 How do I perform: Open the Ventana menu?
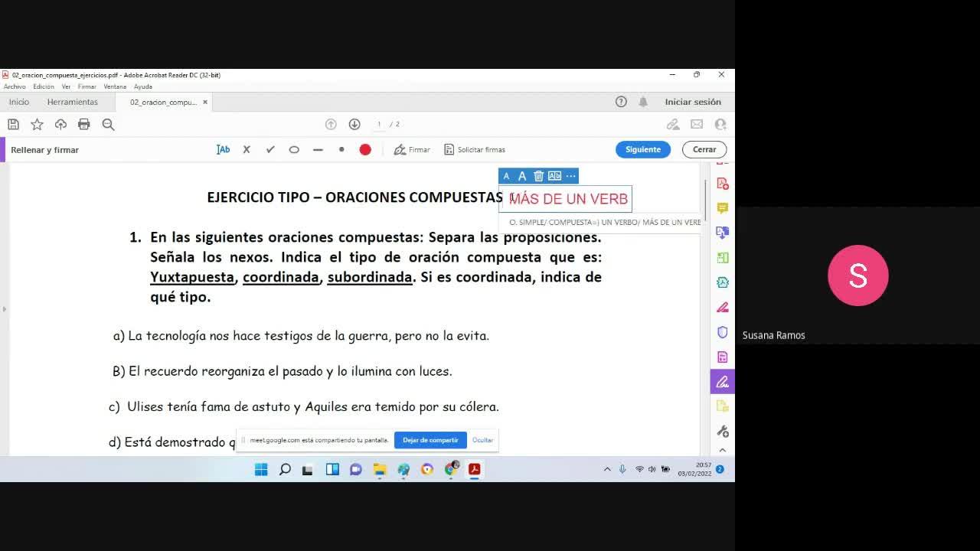tap(115, 86)
